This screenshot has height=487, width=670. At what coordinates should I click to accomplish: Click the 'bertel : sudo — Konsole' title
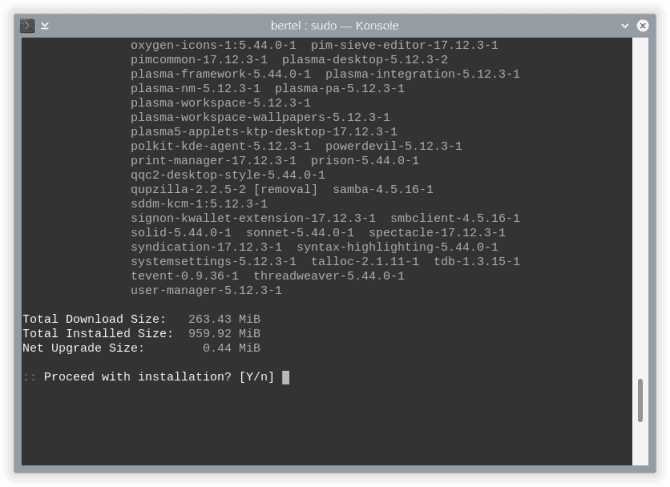[335, 26]
